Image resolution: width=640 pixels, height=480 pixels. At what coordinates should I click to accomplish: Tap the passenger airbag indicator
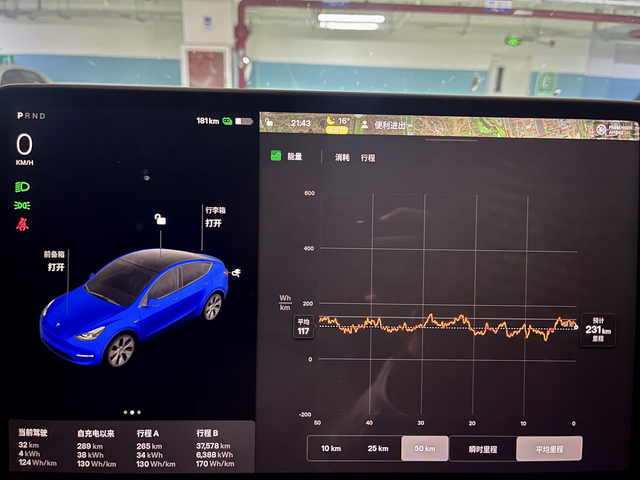pyautogui.click(x=614, y=130)
